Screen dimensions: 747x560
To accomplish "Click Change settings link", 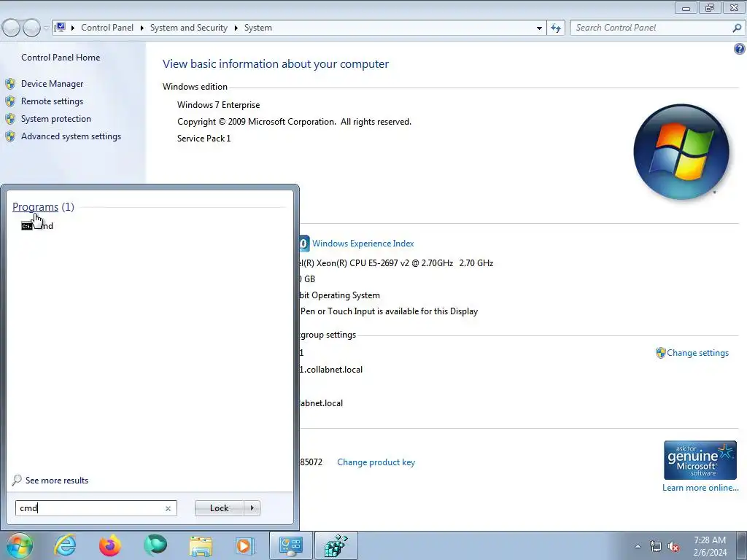I will tap(697, 353).
